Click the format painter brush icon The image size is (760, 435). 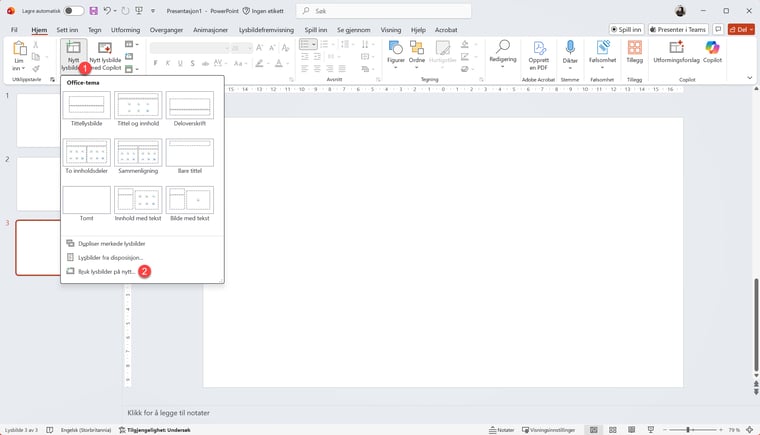(x=36, y=68)
